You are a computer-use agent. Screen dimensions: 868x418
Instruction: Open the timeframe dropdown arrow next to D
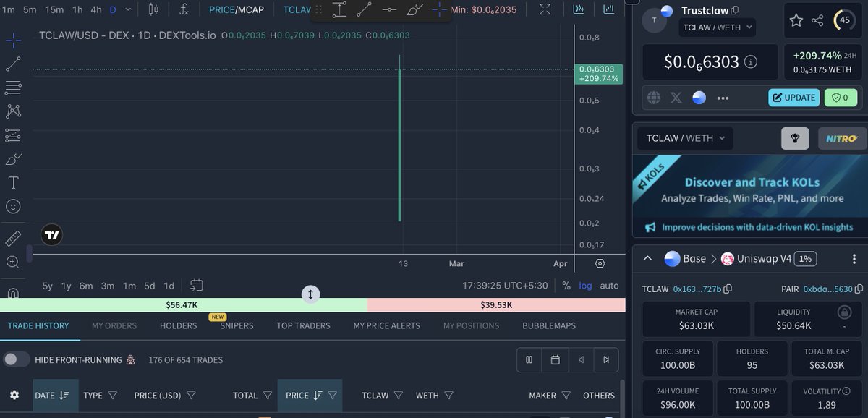pyautogui.click(x=128, y=10)
